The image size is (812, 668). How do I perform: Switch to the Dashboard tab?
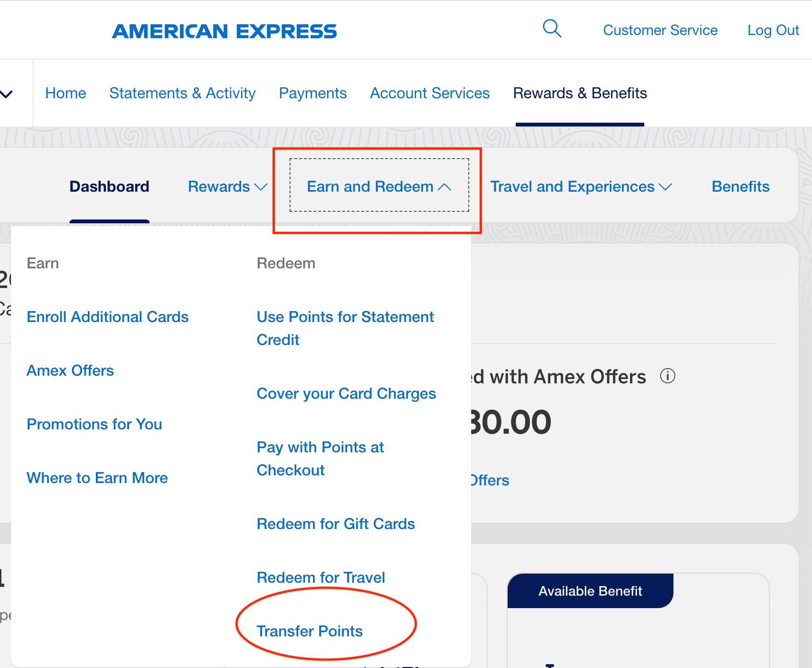[x=109, y=187]
